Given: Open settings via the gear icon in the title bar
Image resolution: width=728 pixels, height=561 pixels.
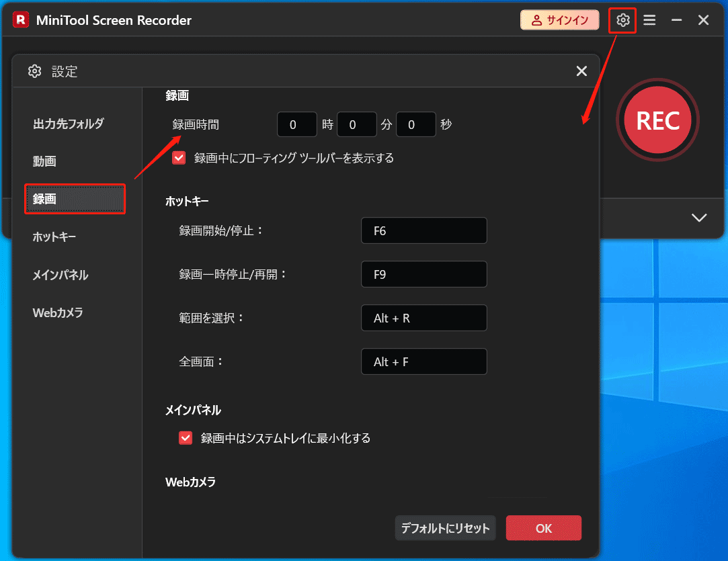Looking at the screenshot, I should click(x=622, y=20).
